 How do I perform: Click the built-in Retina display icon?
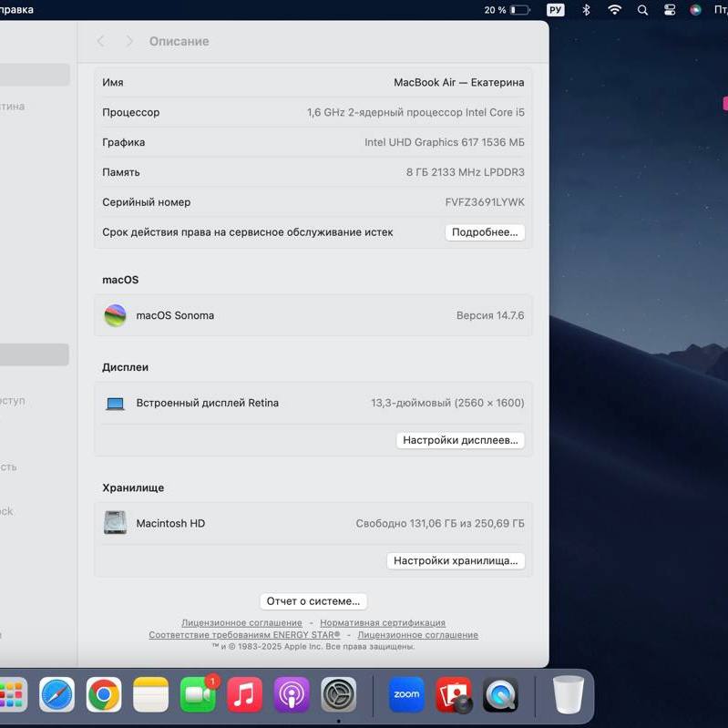(115, 404)
